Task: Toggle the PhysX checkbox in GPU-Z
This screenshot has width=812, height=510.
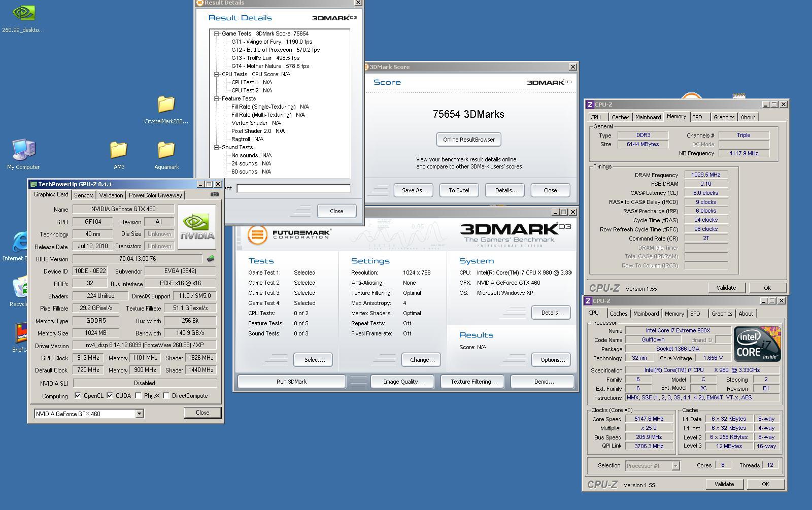Action: (x=138, y=396)
